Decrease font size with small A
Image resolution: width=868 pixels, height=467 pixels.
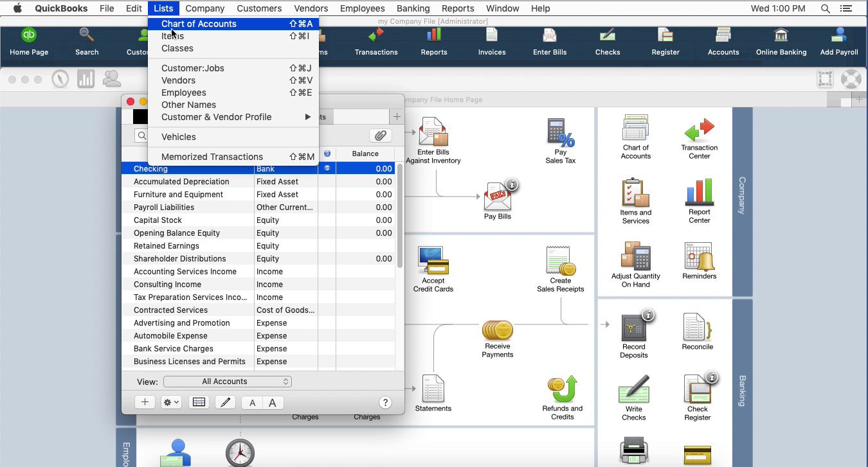click(253, 403)
